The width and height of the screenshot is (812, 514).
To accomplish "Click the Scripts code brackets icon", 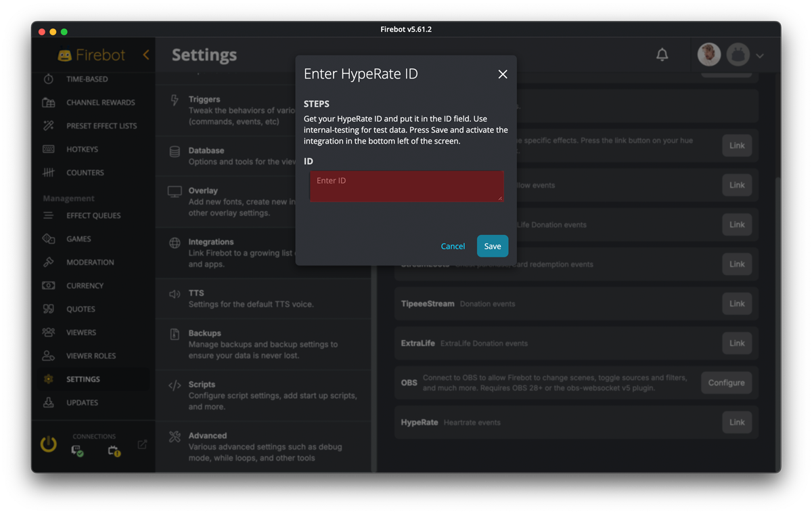I will click(x=175, y=385).
